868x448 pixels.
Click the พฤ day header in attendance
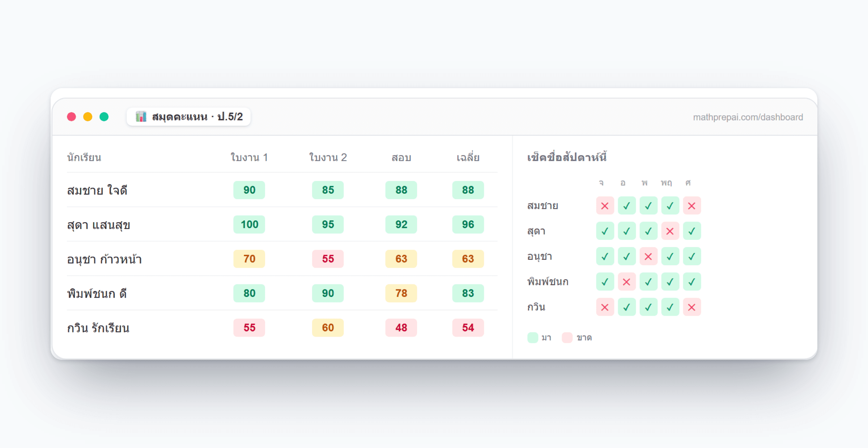point(666,182)
